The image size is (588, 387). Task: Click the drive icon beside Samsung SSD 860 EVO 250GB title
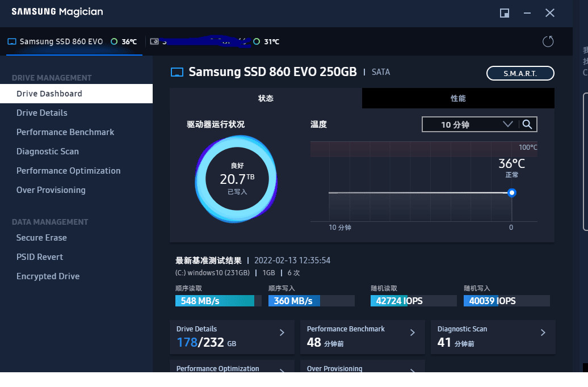pos(177,72)
